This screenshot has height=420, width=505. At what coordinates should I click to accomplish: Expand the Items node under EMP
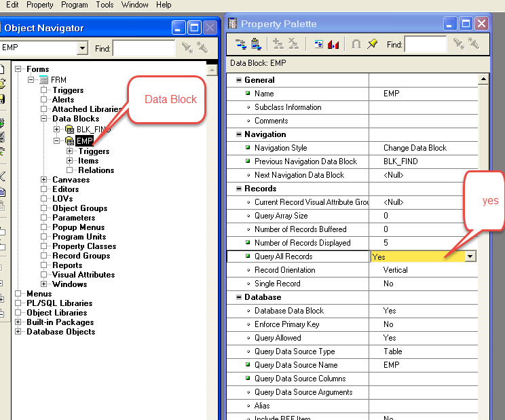click(x=69, y=161)
